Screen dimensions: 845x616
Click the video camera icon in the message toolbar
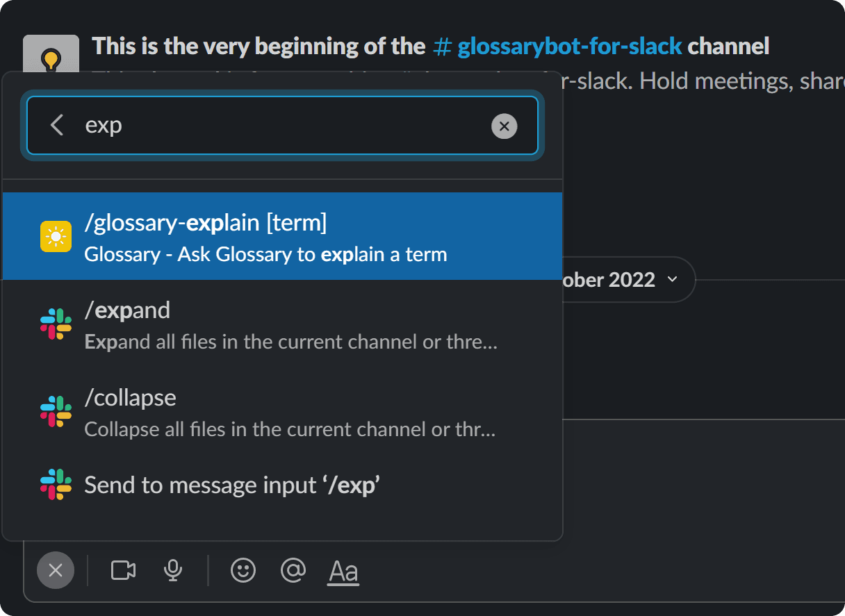pos(122,570)
